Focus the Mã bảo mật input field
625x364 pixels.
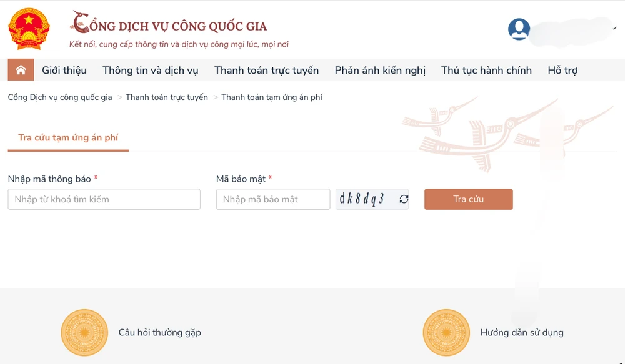point(273,199)
